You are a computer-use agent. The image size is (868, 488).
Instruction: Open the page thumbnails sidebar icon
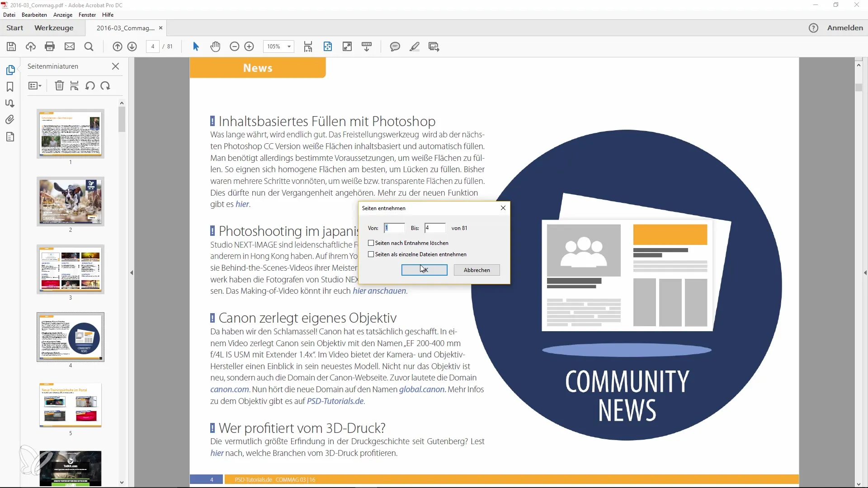point(10,70)
